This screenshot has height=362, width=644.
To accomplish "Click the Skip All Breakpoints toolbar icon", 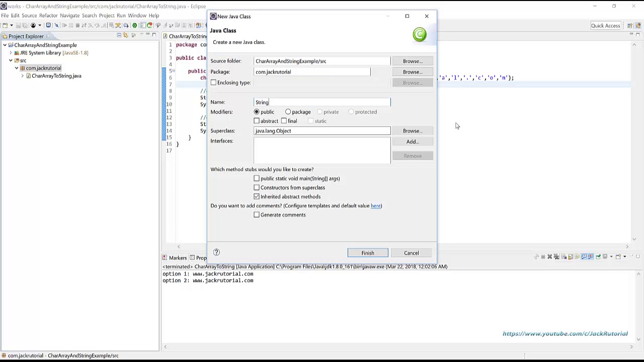I will pos(57,25).
